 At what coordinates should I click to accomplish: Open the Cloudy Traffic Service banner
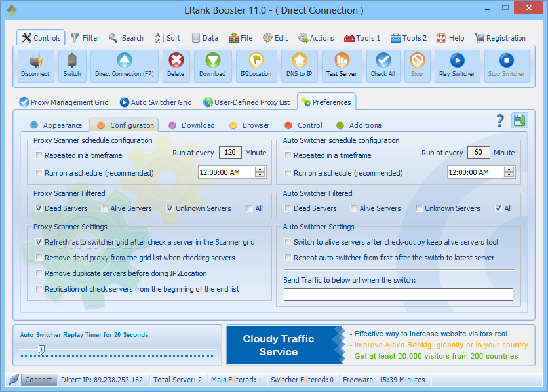tap(381, 345)
